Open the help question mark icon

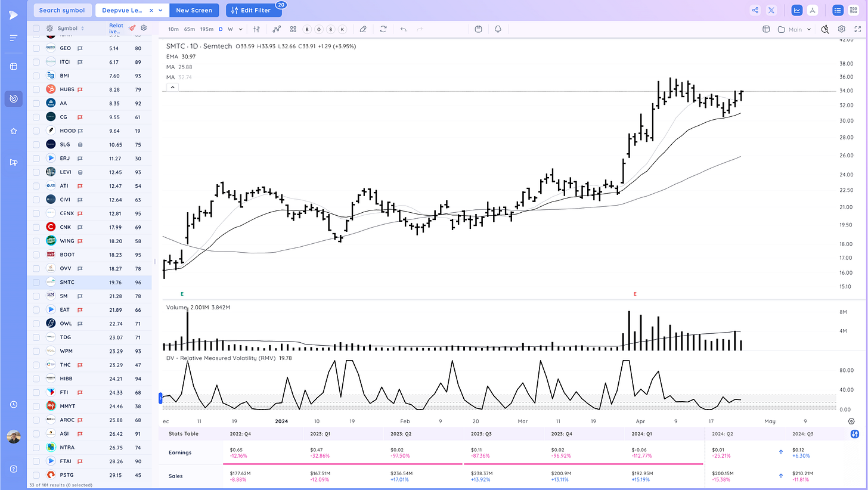(13, 469)
